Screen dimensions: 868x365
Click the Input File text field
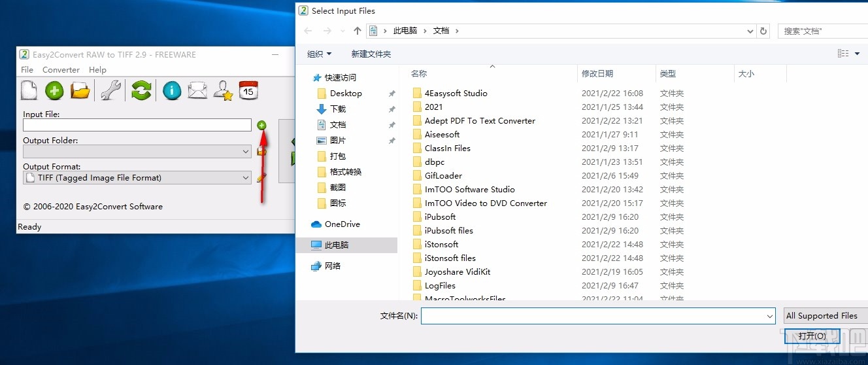coord(137,125)
